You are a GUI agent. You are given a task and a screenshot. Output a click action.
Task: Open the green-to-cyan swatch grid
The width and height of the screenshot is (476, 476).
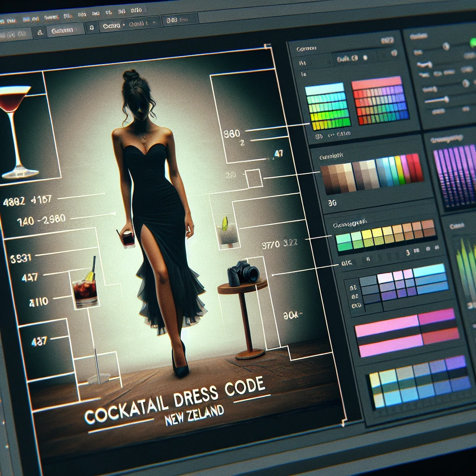pos(327,106)
